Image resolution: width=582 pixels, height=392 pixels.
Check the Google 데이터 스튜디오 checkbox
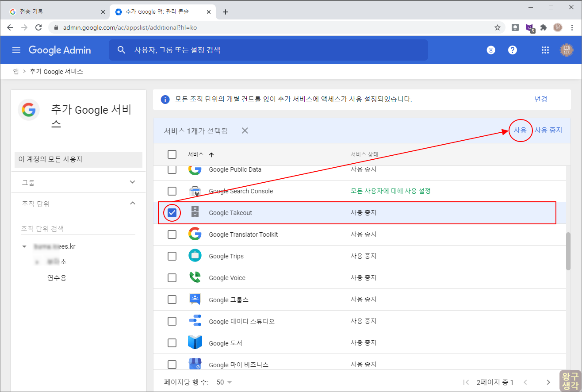pos(172,321)
